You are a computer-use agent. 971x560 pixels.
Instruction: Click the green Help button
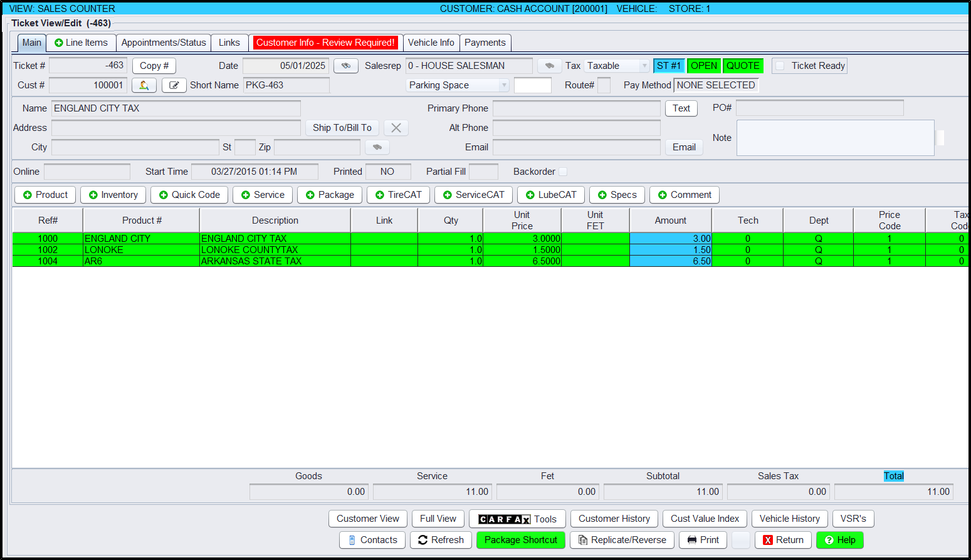tap(839, 540)
